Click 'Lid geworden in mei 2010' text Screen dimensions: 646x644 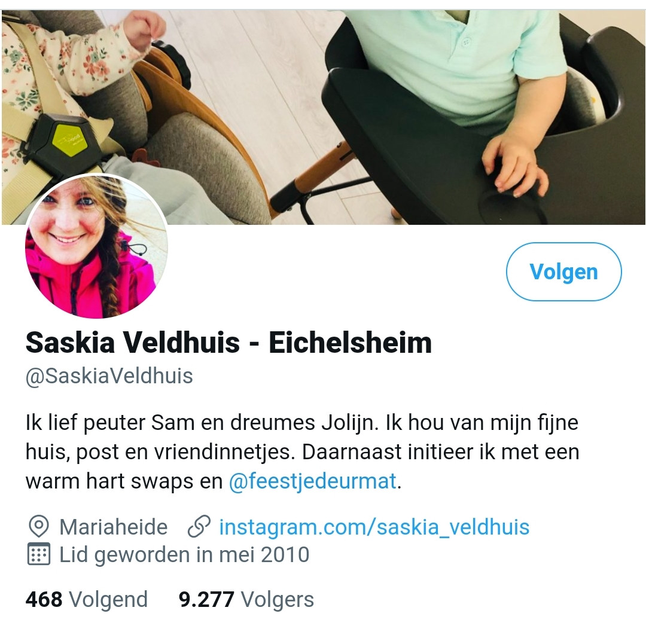tap(184, 555)
